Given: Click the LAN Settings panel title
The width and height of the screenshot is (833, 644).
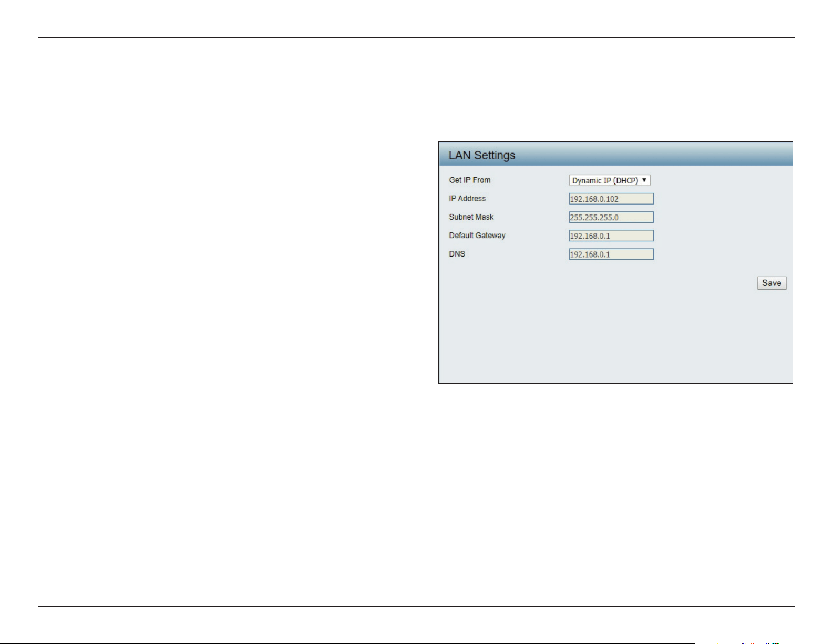Looking at the screenshot, I should click(482, 155).
